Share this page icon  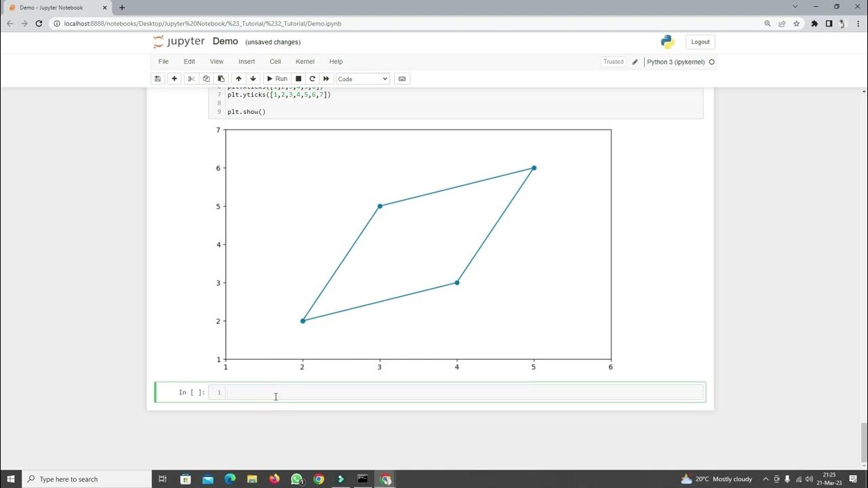[782, 23]
